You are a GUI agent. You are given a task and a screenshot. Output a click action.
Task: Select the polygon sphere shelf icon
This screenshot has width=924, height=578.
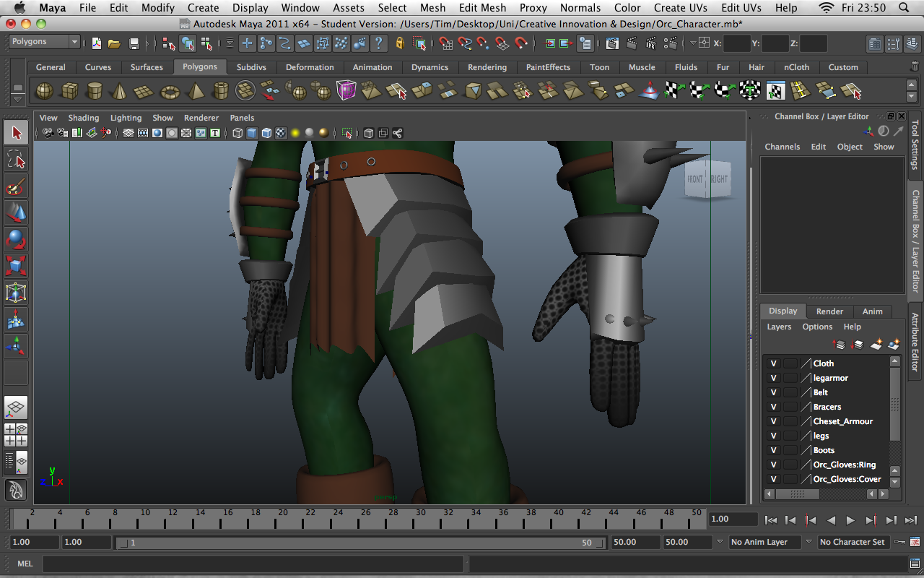pyautogui.click(x=45, y=91)
